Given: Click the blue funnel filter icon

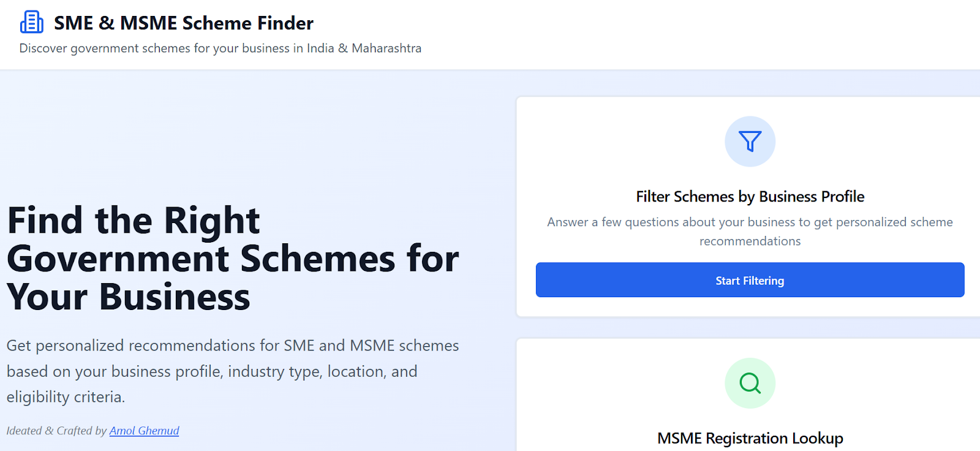Looking at the screenshot, I should (x=750, y=142).
